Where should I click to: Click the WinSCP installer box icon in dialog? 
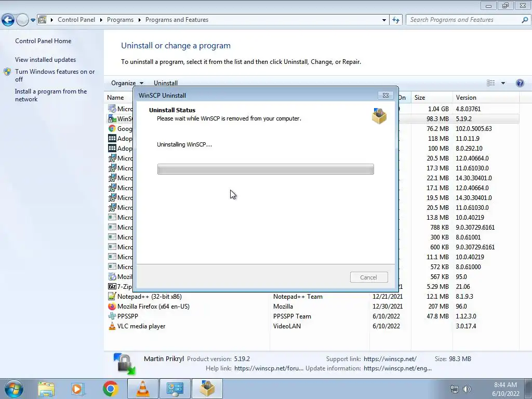tap(379, 116)
